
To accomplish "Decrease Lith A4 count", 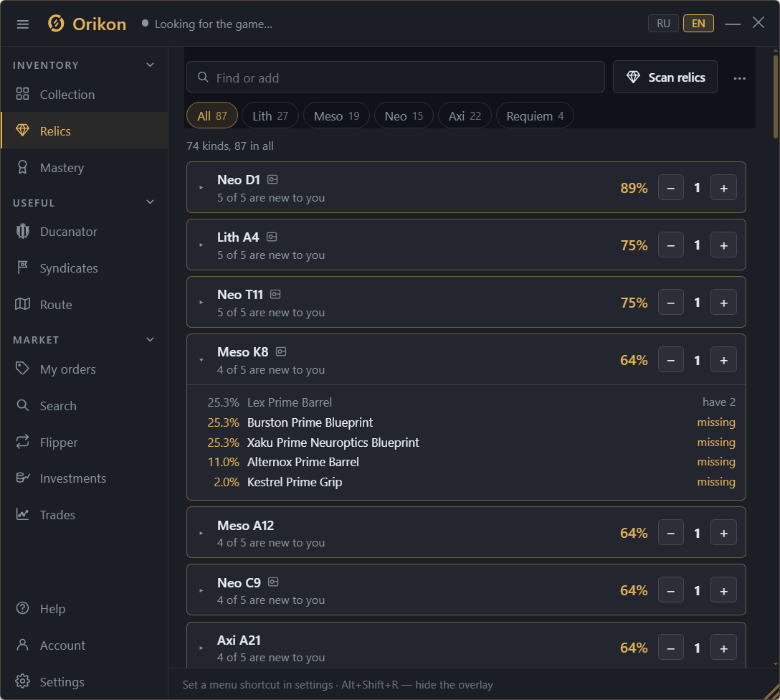I will 670,245.
